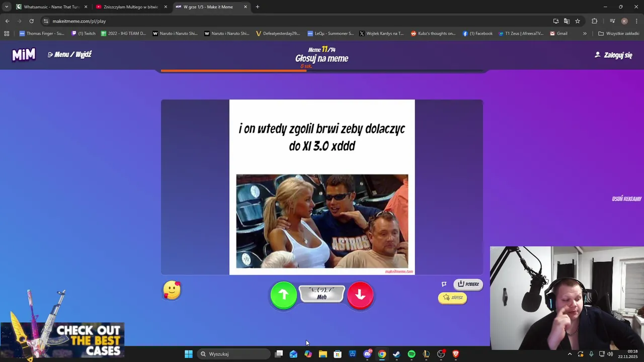
Task: Open a new browser tab
Action: (258, 7)
